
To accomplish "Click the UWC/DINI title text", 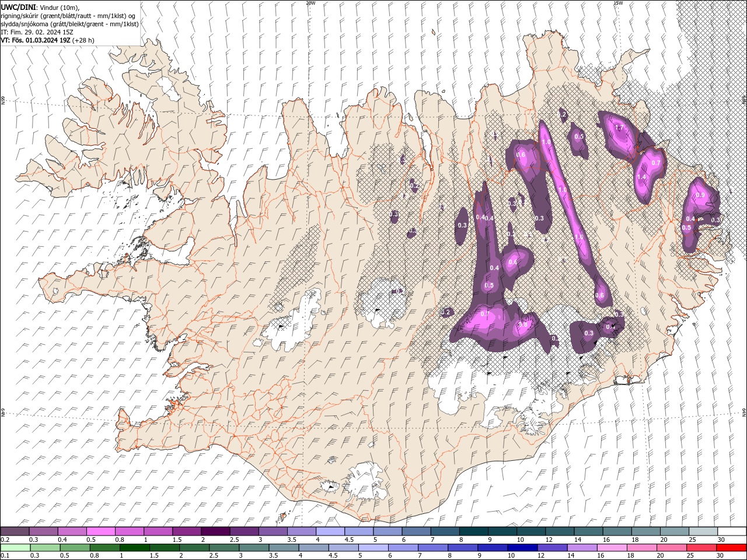I will coord(18,7).
